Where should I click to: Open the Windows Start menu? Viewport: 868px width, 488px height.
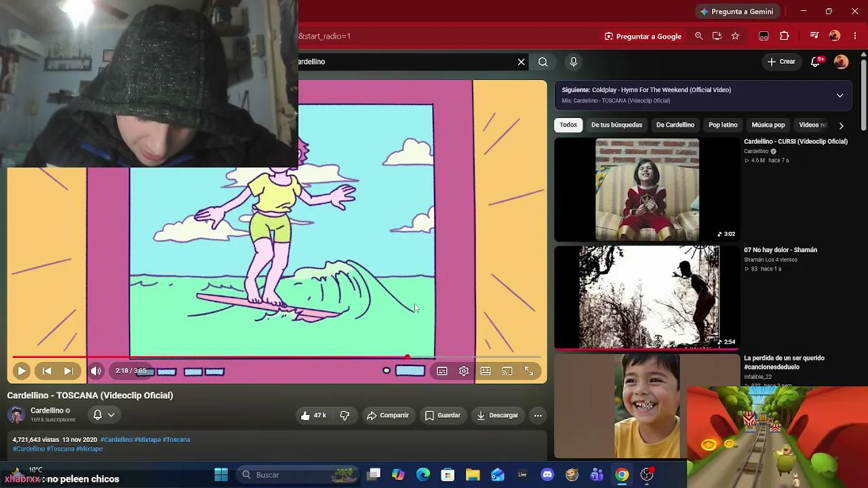tap(221, 474)
